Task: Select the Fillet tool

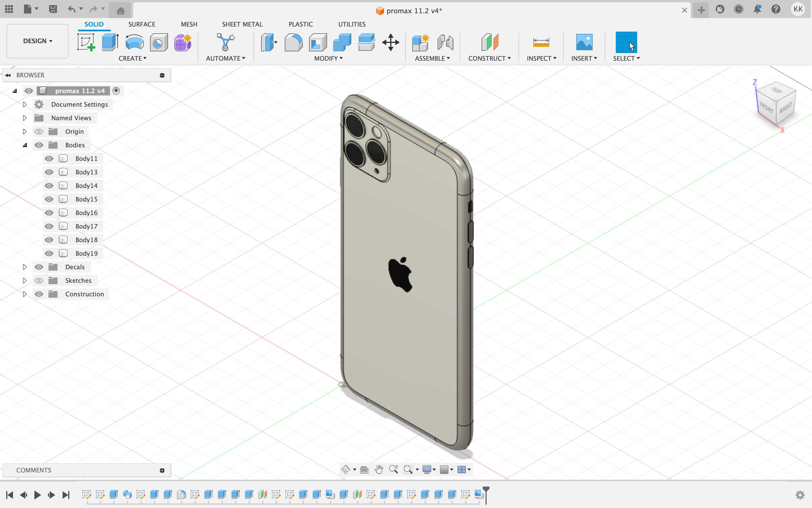Action: coord(293,42)
